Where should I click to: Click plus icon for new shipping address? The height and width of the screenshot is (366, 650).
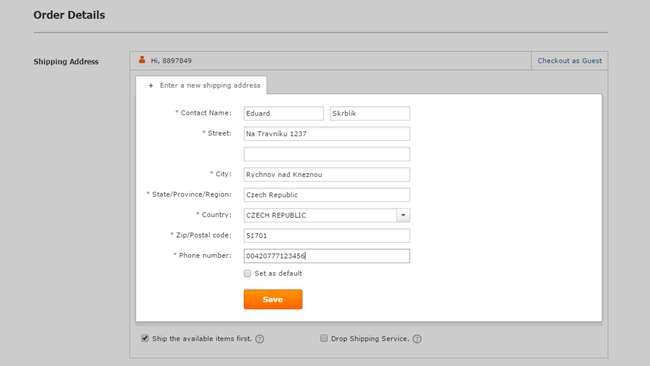click(151, 85)
